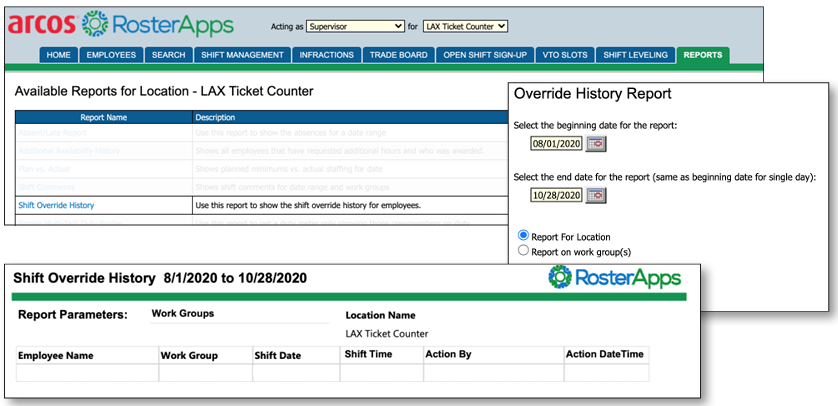Open the Plan vs. Actual report link
Image resolution: width=838 pixels, height=406 pixels.
pos(44,169)
